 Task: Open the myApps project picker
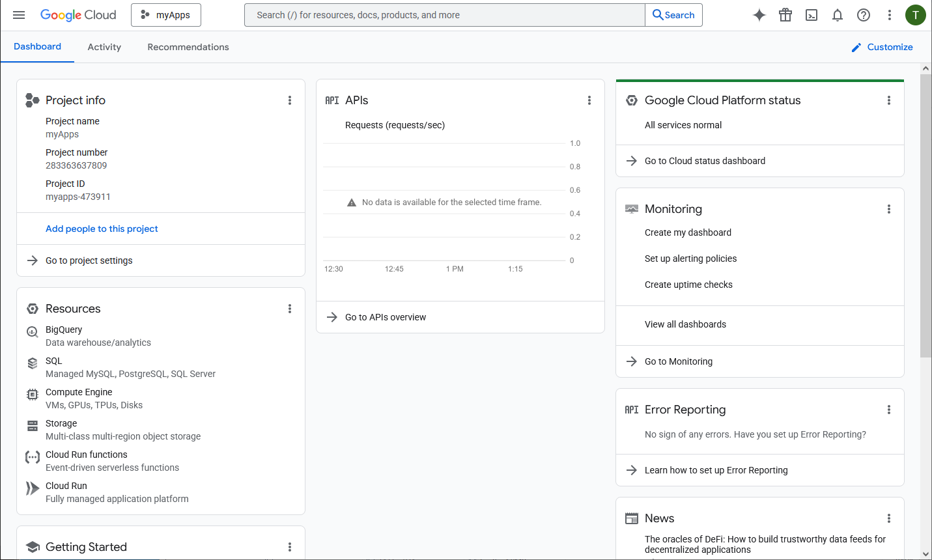166,15
